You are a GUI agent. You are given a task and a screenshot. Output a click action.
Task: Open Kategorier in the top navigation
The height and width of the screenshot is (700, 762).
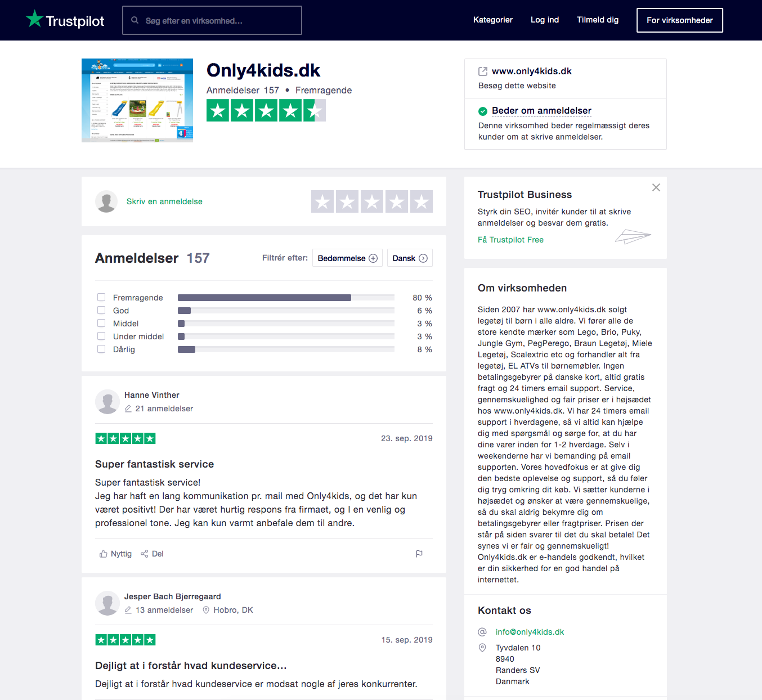[x=493, y=20]
